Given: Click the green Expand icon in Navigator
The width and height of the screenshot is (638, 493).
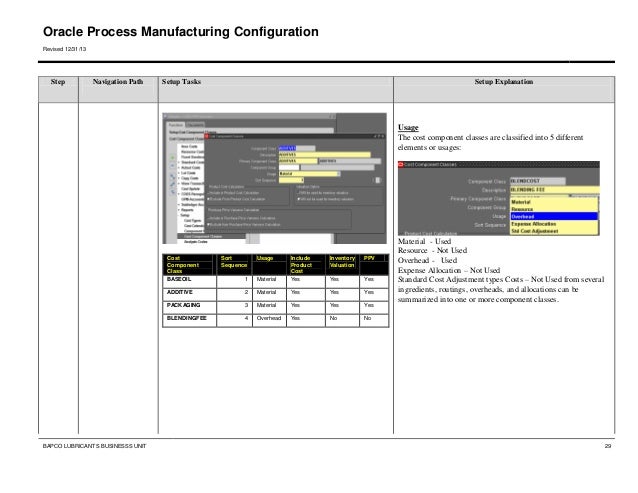Looking at the screenshot, I should [x=173, y=157].
